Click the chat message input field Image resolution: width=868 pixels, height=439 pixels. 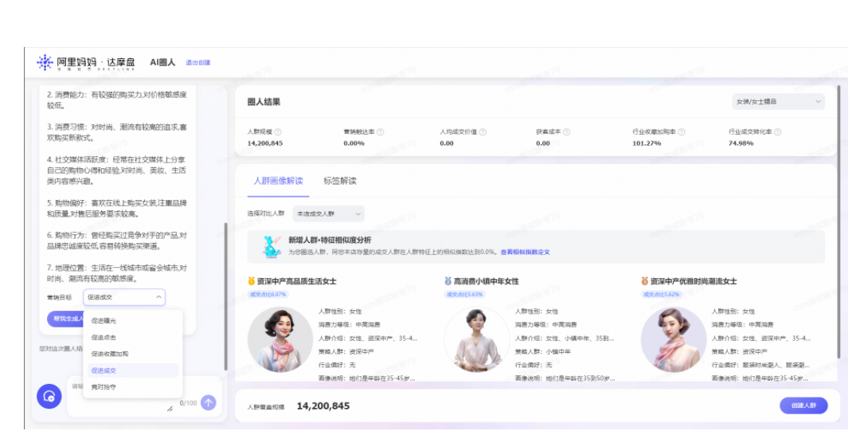click(x=144, y=396)
